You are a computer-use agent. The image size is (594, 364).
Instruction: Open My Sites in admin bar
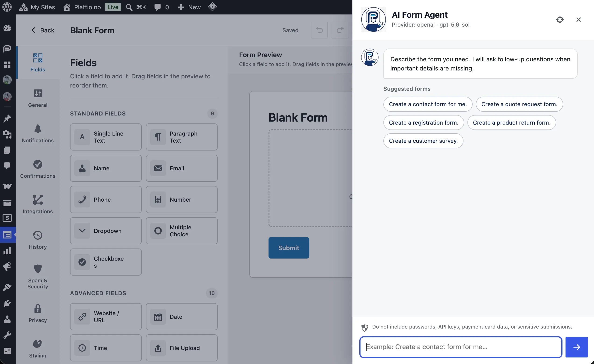pyautogui.click(x=37, y=7)
